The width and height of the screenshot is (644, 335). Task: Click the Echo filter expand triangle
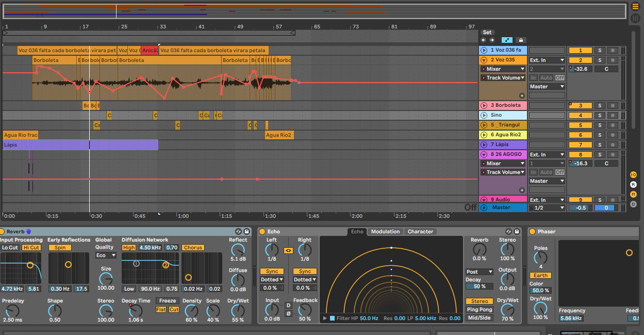coord(325,318)
